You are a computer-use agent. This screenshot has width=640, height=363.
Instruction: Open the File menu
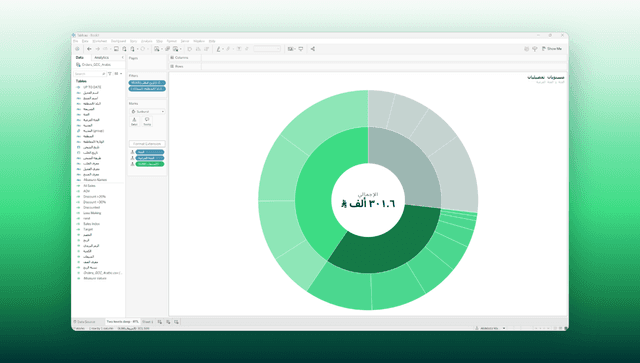coord(76,41)
